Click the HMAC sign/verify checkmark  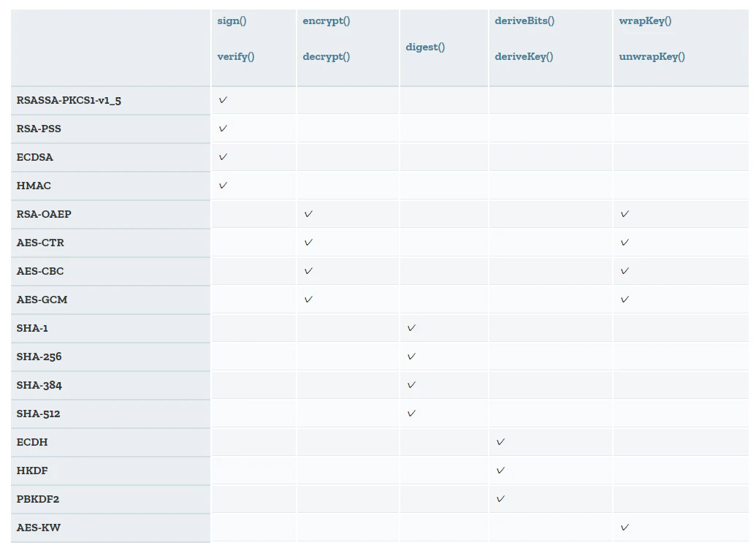(223, 186)
